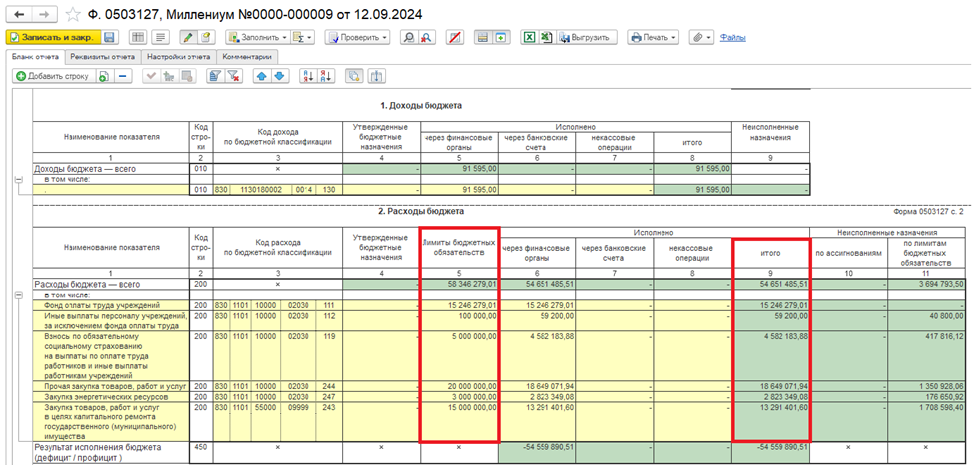This screenshot has height=465, width=974.
Task: Click the red diagonal slash icon
Action: pyautogui.click(x=455, y=37)
